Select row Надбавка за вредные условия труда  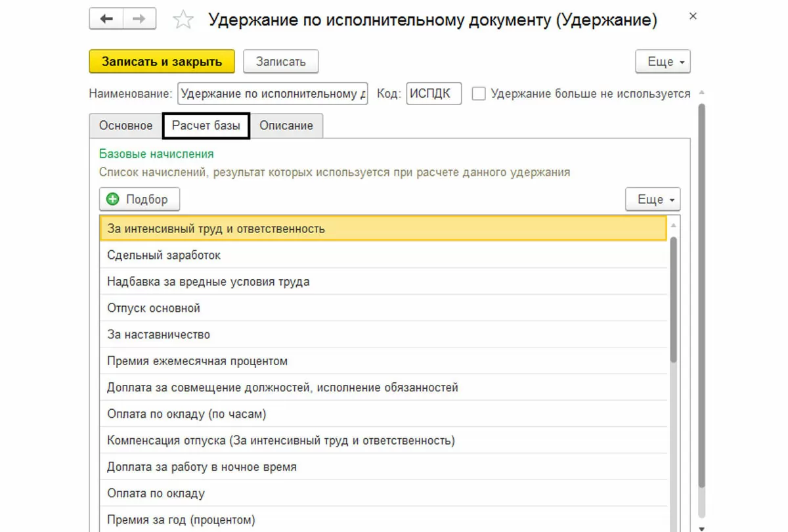coord(383,282)
